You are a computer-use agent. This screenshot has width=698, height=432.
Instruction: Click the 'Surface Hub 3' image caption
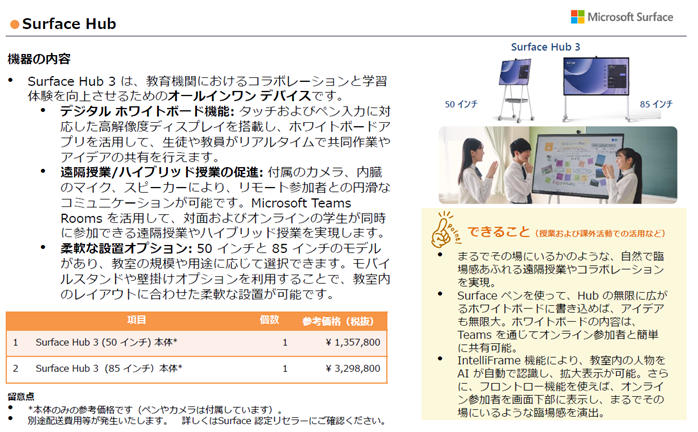click(545, 47)
